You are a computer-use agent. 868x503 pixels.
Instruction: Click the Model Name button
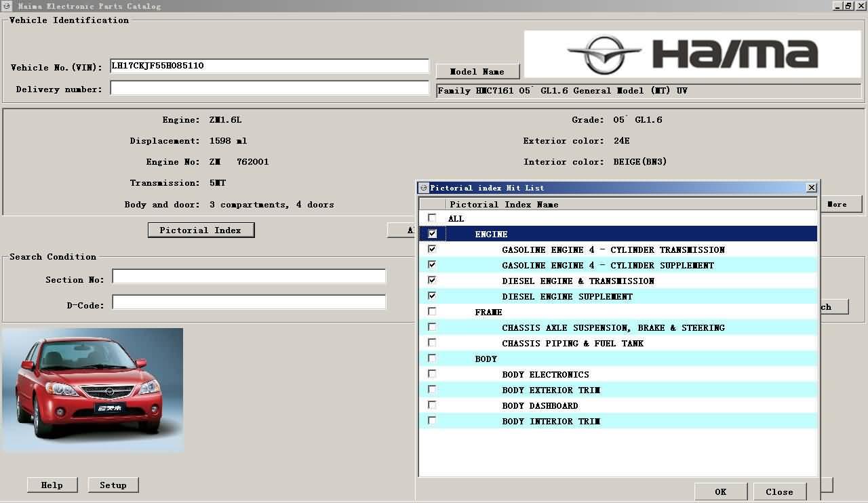pos(477,71)
